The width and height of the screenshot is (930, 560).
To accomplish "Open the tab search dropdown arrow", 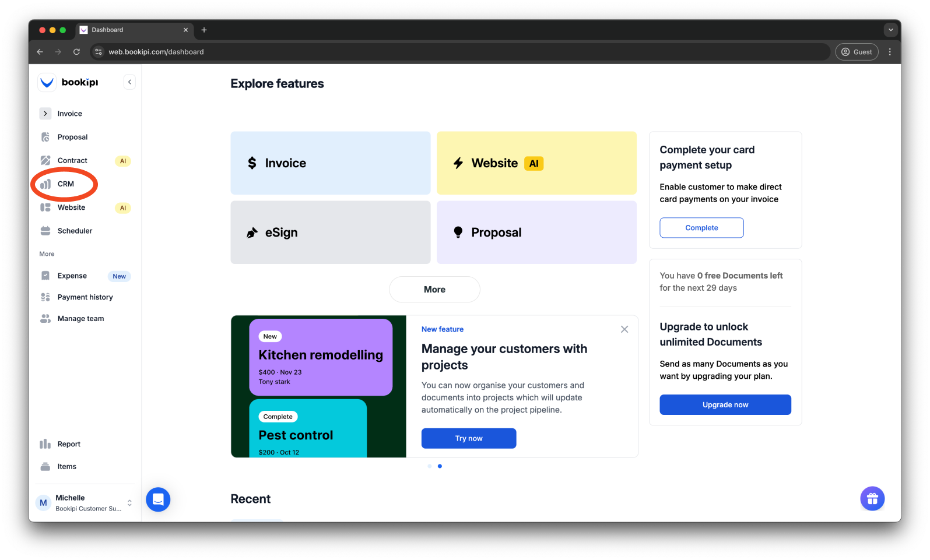I will coord(890,30).
